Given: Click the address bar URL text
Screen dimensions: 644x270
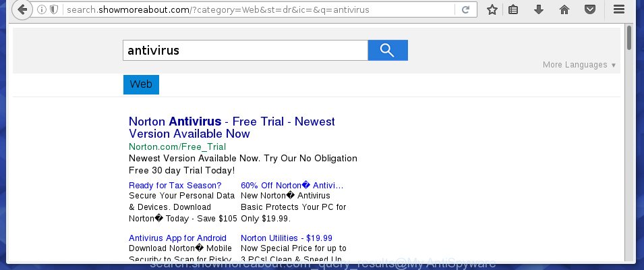Looking at the screenshot, I should pos(218,9).
